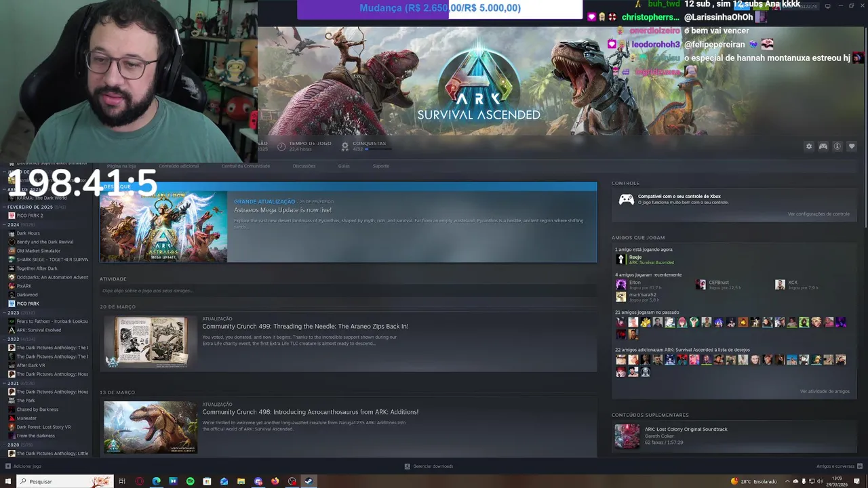This screenshot has height=488, width=868.
Task: Select PixARK in library list
Action: pyautogui.click(x=24, y=286)
